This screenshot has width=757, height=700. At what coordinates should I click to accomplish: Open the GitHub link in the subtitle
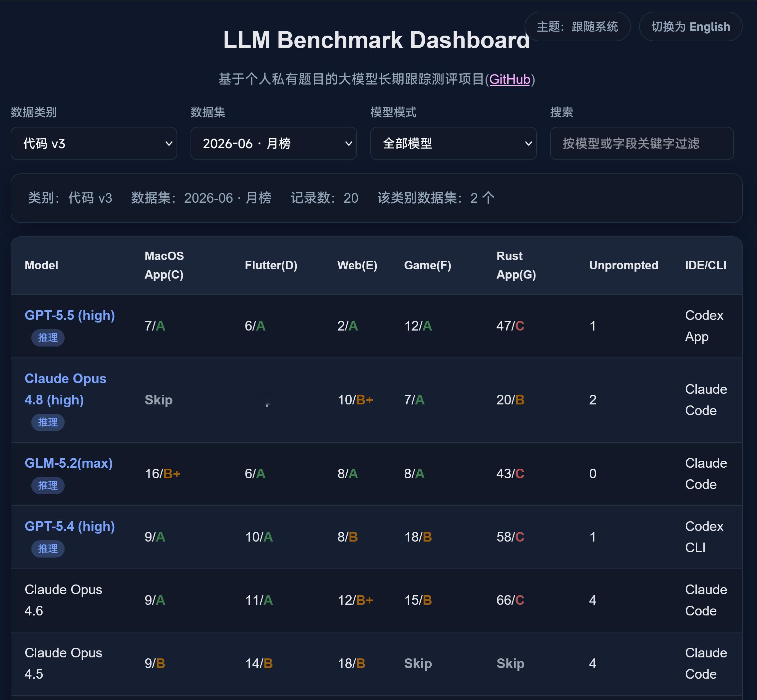tap(510, 79)
